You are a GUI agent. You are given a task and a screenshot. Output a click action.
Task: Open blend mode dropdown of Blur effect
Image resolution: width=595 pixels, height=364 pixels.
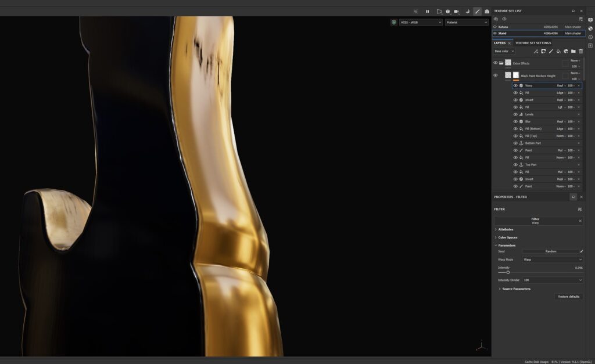coord(561,122)
